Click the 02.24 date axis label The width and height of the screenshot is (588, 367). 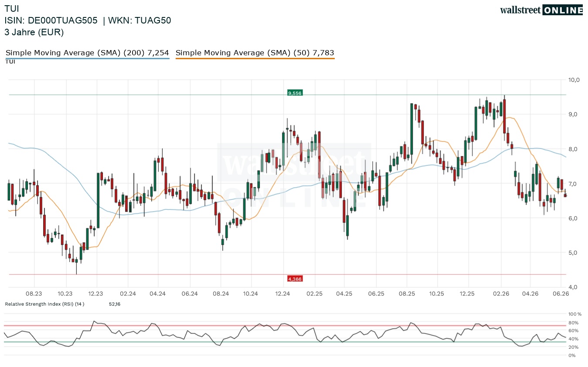tap(128, 294)
